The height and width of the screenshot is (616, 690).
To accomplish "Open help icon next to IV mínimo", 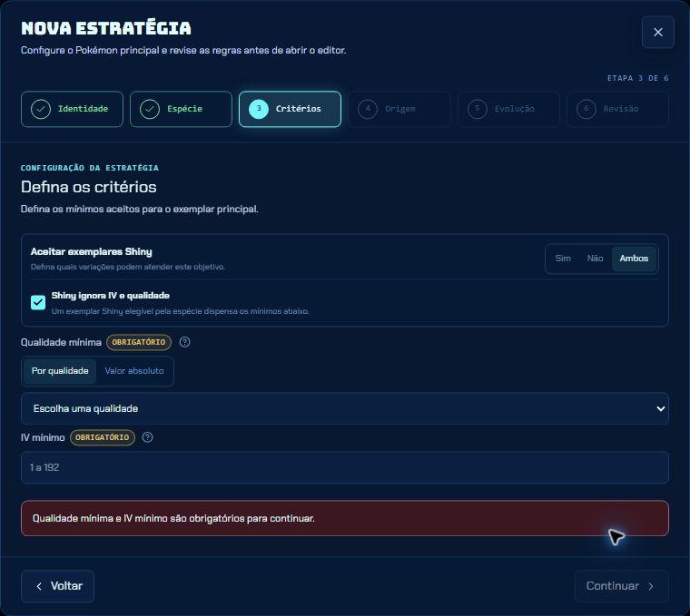I will pyautogui.click(x=147, y=437).
